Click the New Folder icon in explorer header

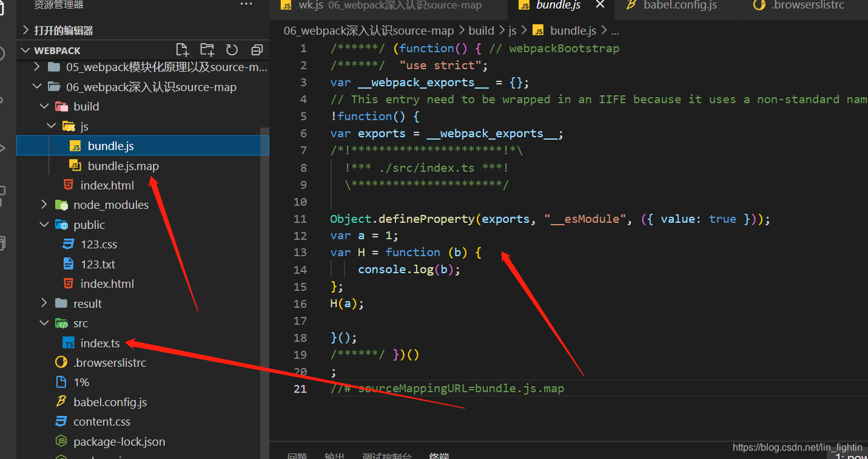pyautogui.click(x=207, y=50)
